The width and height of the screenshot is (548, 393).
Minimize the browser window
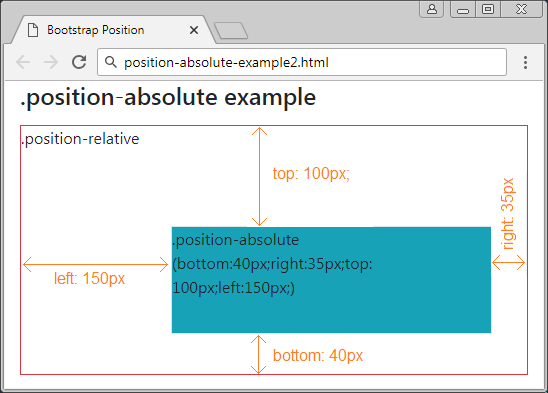(x=463, y=9)
